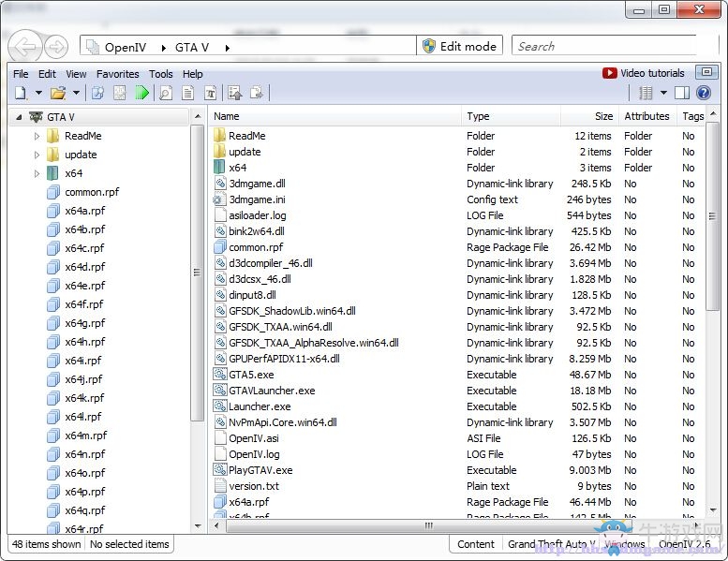Open the File menu
Image resolution: width=728 pixels, height=561 pixels.
coord(21,74)
